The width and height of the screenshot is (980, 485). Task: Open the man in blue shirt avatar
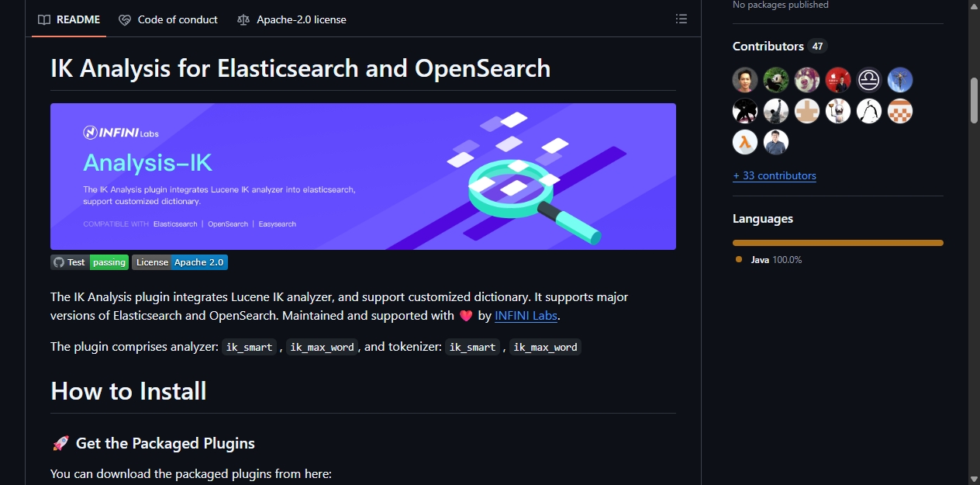(776, 142)
